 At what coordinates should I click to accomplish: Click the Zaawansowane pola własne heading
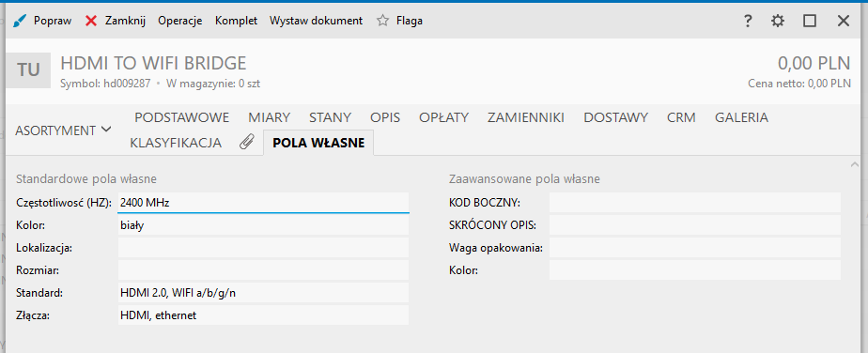tap(524, 179)
